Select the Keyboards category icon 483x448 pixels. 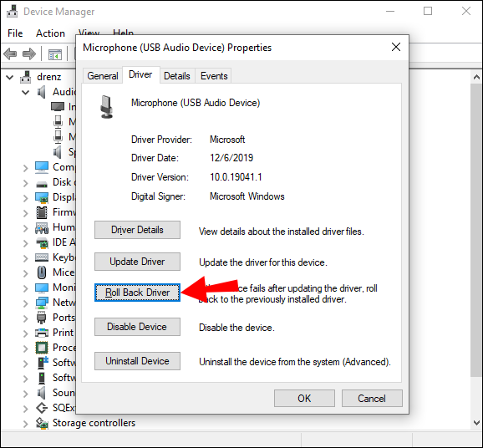[x=42, y=257]
